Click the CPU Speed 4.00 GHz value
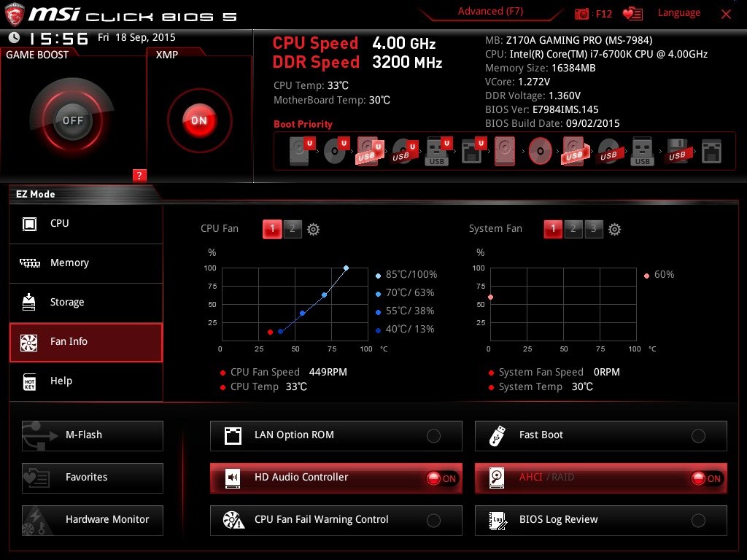 click(x=404, y=43)
